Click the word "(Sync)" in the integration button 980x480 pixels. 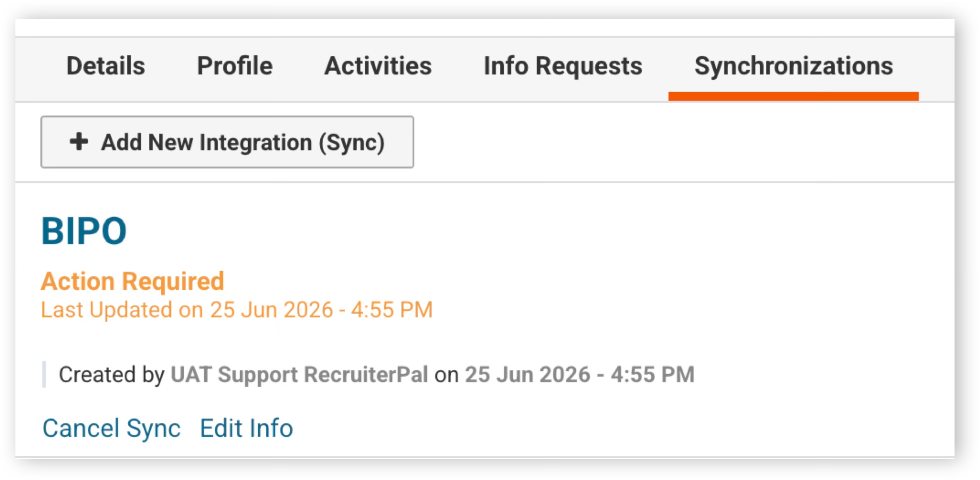[x=352, y=143]
